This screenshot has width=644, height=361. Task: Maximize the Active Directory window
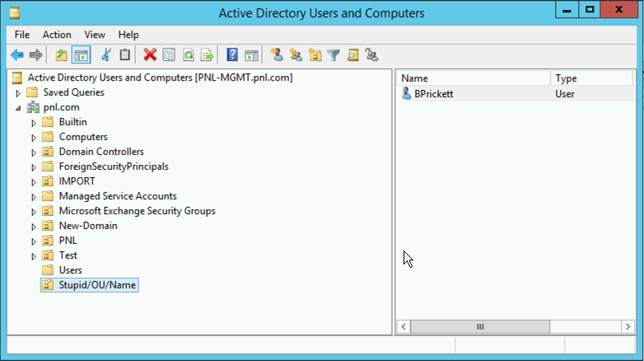[x=590, y=10]
